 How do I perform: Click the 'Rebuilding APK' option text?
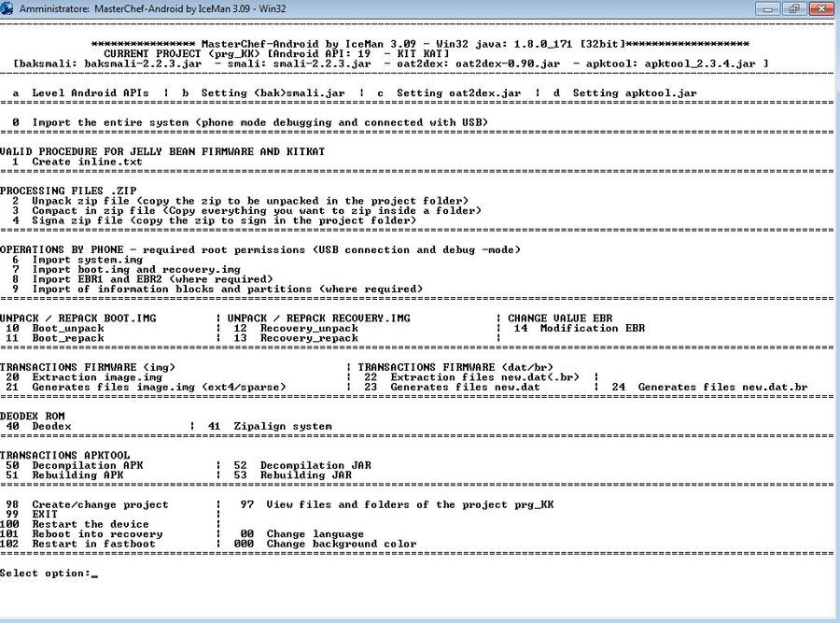pos(77,474)
